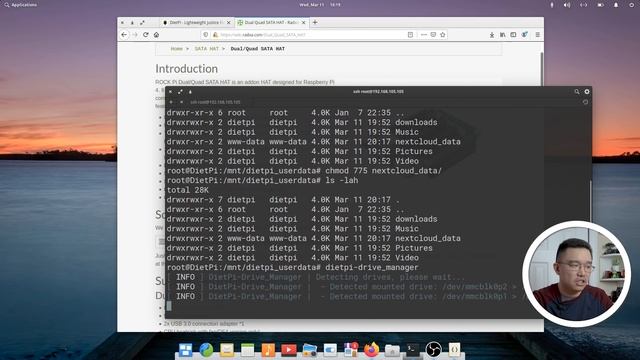Image resolution: width=640 pixels, height=360 pixels.
Task: Open the Files home folder in dock
Action: (x=392, y=350)
